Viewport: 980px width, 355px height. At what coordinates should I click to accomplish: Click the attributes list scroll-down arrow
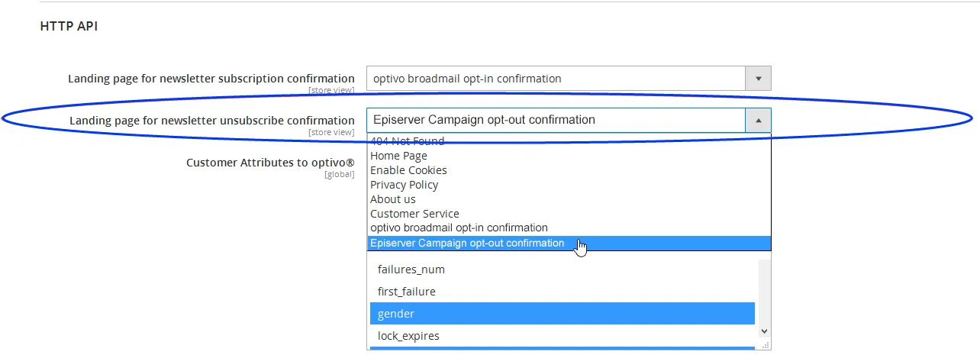(764, 331)
